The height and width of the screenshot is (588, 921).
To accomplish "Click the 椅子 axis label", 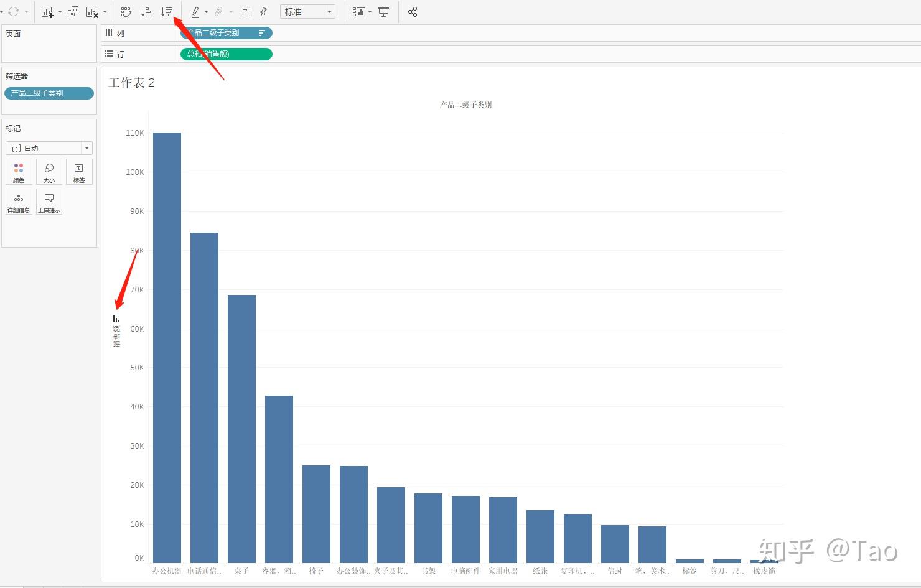I will pyautogui.click(x=316, y=571).
